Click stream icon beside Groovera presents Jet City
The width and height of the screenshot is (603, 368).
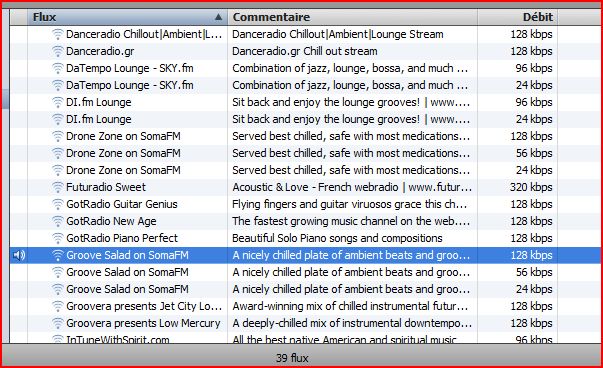(57, 306)
